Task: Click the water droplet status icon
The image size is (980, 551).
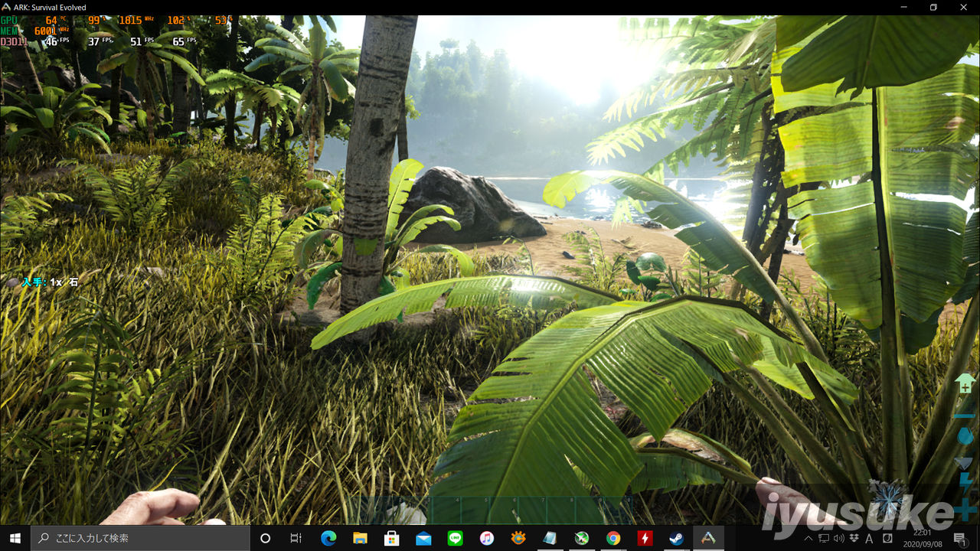Action: tap(965, 436)
